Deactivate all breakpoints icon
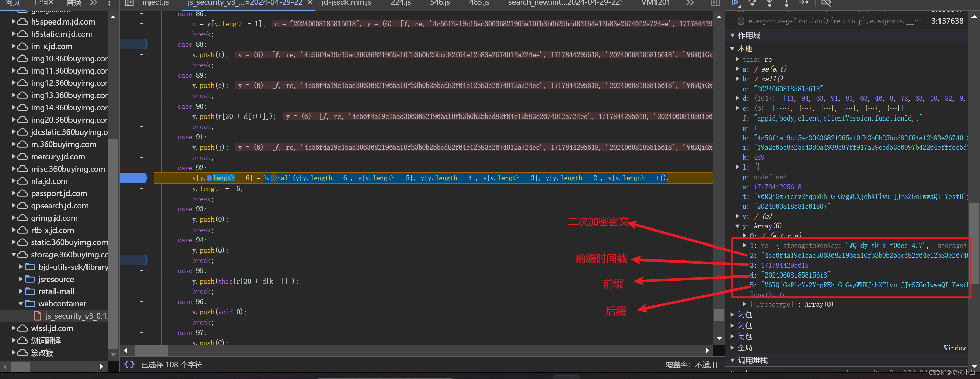 [826, 3]
